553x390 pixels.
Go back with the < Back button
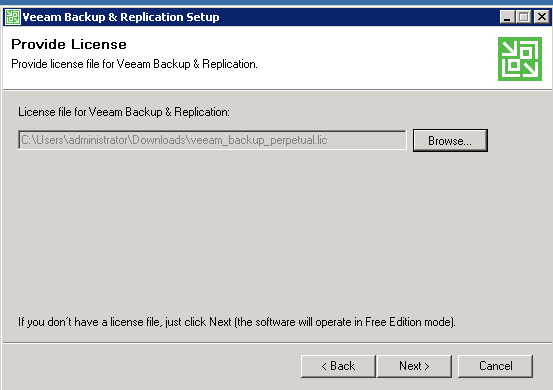338,366
